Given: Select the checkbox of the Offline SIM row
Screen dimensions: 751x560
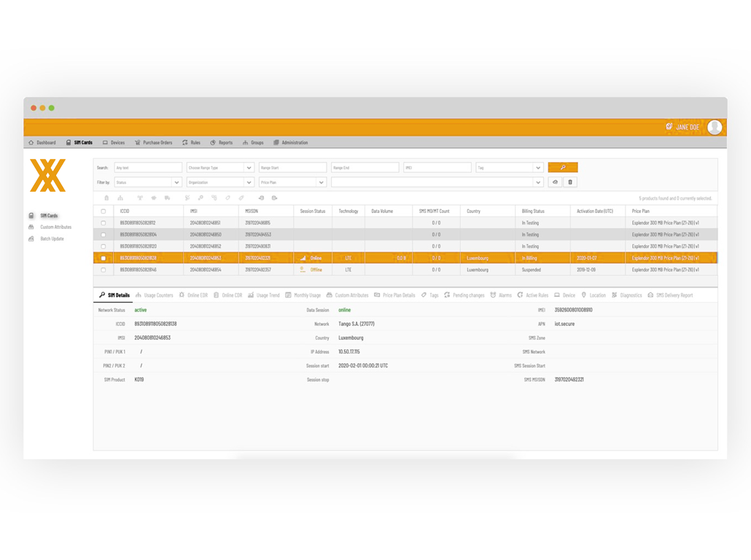Looking at the screenshot, I should pyautogui.click(x=104, y=270).
